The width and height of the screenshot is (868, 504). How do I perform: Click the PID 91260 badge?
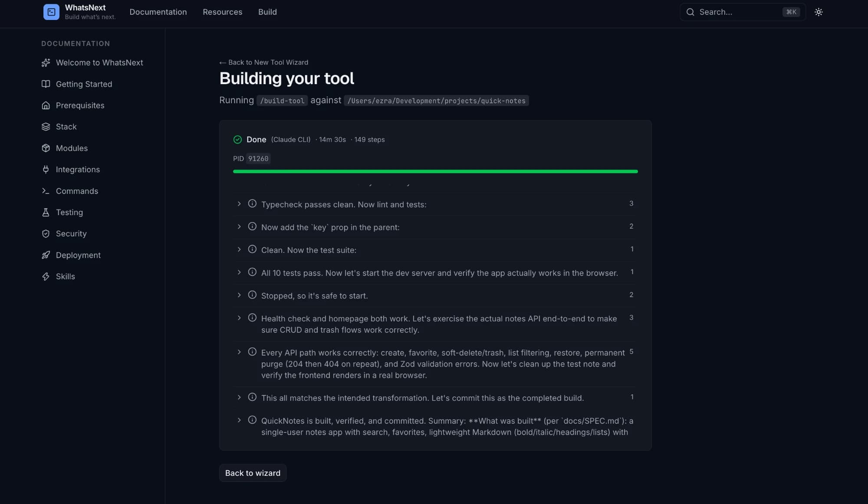point(258,159)
